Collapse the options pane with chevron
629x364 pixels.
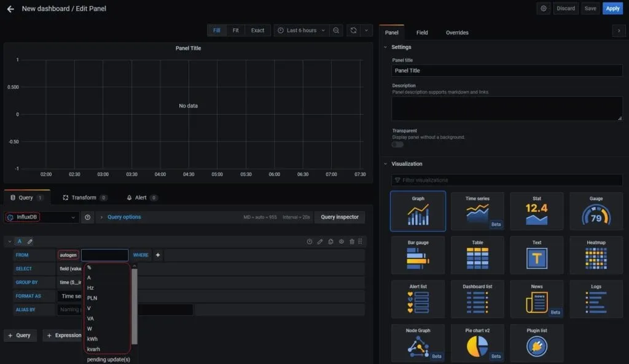tap(619, 31)
